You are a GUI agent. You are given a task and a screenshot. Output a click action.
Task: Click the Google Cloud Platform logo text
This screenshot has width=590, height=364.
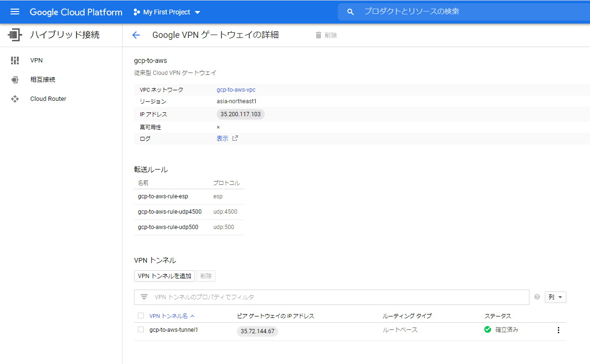[x=76, y=12]
